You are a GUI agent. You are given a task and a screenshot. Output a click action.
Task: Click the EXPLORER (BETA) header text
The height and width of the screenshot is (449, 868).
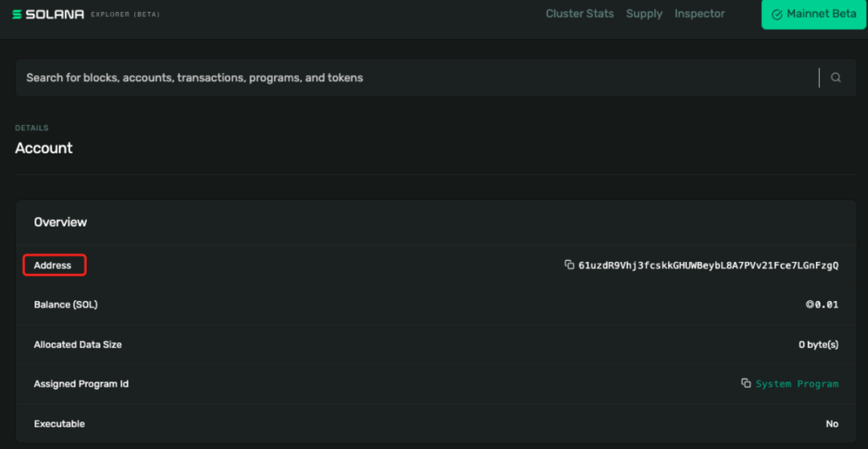tap(125, 15)
